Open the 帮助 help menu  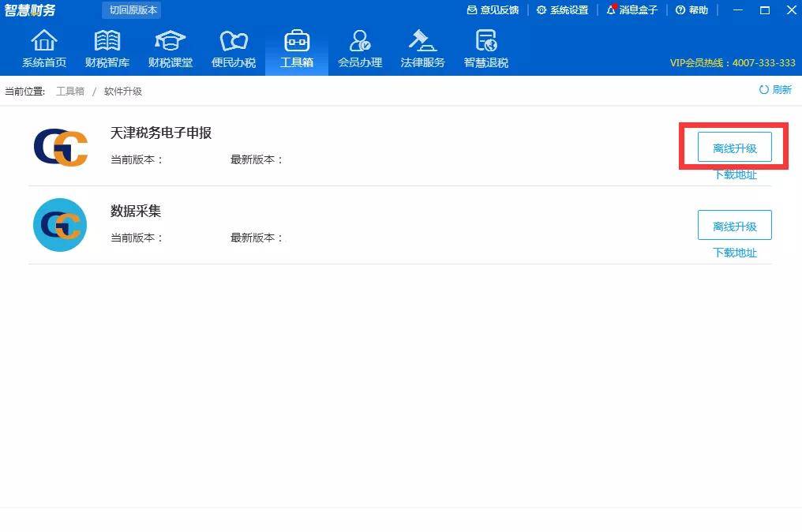(691, 10)
